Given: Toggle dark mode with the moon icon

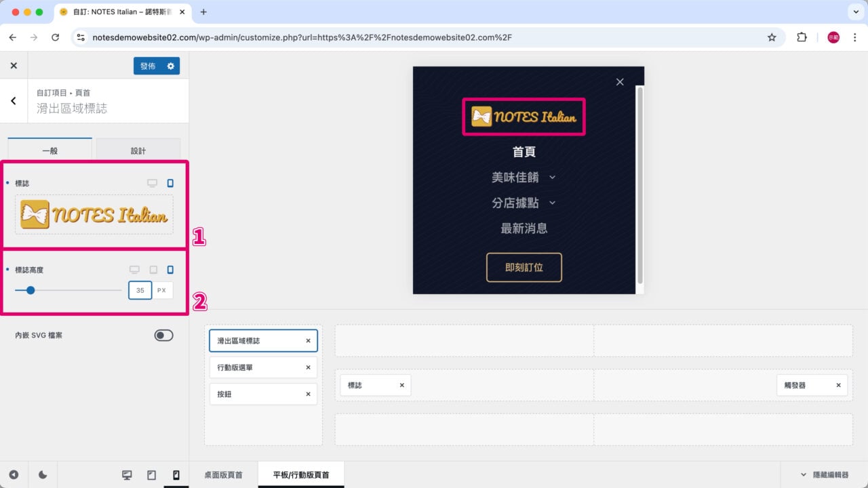Looking at the screenshot, I should tap(42, 474).
